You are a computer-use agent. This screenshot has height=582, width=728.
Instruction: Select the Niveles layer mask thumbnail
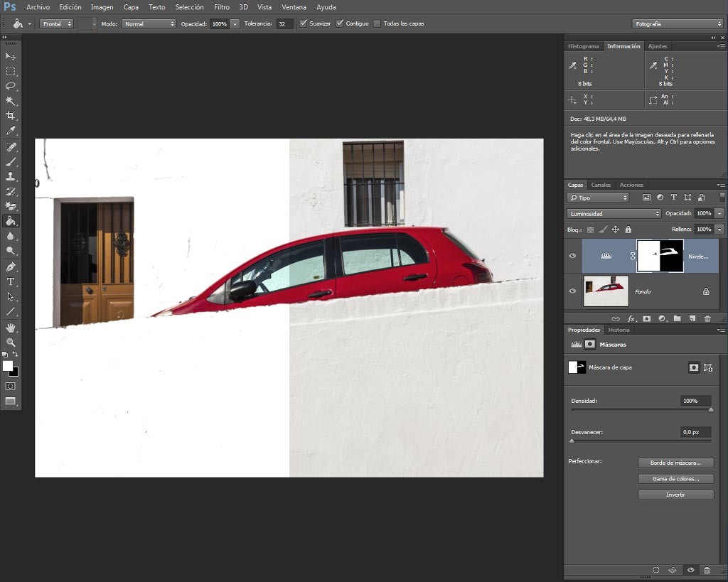(660, 256)
